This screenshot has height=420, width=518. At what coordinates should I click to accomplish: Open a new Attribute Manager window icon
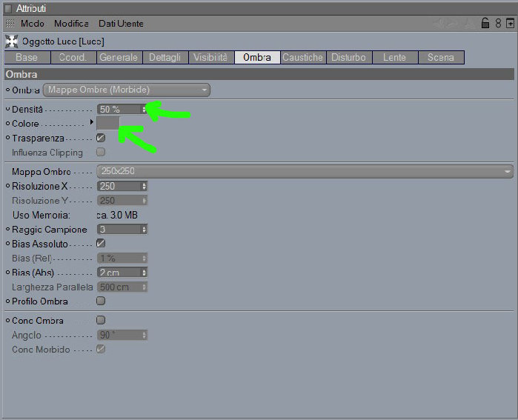click(x=510, y=24)
